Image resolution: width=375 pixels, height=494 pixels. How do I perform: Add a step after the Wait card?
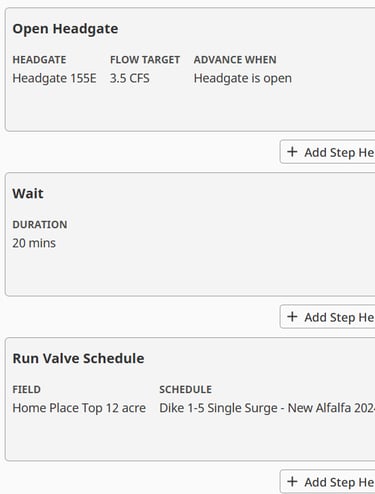[x=327, y=317]
